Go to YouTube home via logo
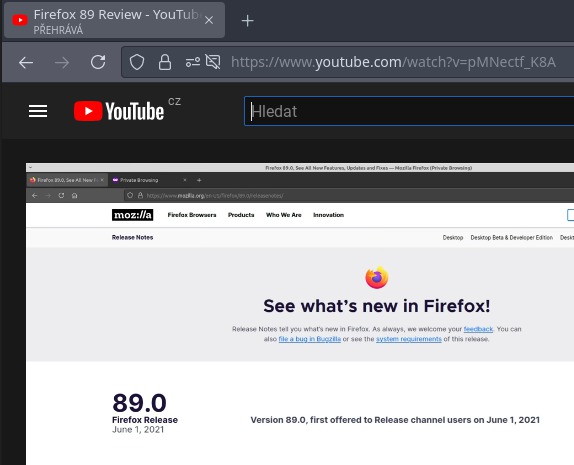This screenshot has height=465, width=574. (119, 111)
